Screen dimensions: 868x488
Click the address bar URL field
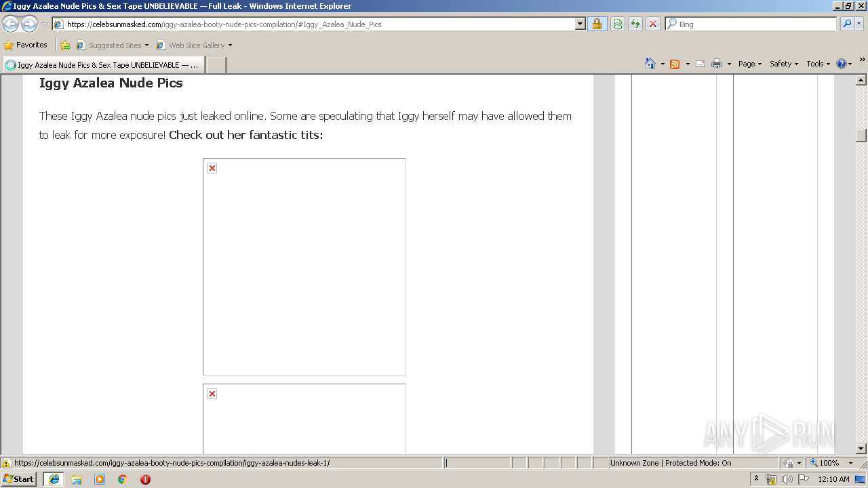point(319,24)
